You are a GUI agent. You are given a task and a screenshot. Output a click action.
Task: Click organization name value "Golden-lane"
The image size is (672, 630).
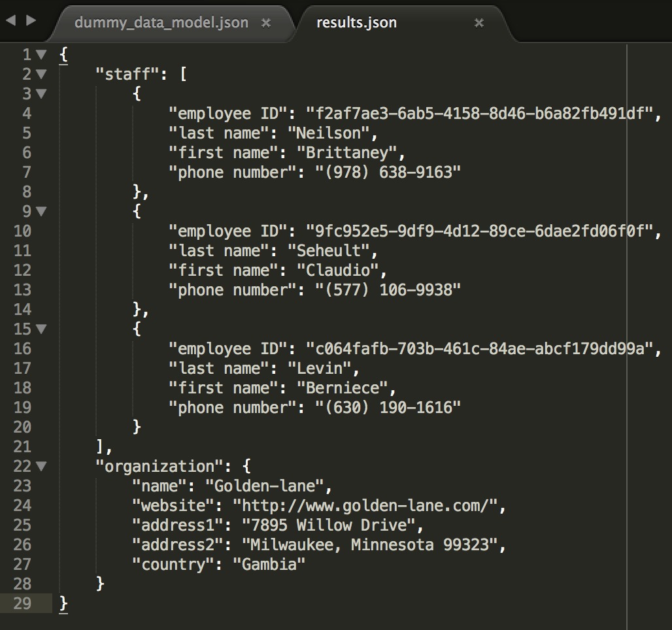point(264,486)
